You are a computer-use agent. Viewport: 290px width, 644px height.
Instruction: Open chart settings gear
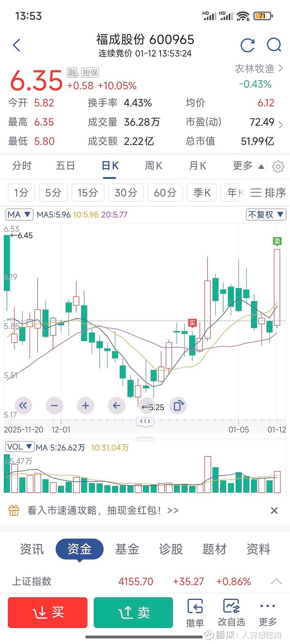(278, 166)
